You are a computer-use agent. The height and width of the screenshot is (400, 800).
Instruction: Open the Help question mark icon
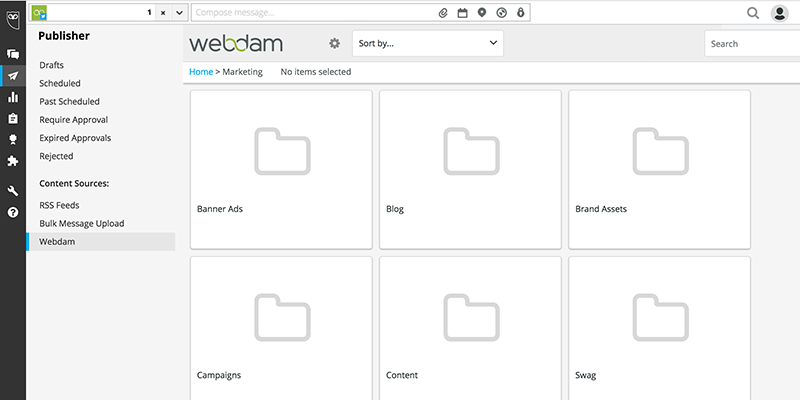pos(13,212)
